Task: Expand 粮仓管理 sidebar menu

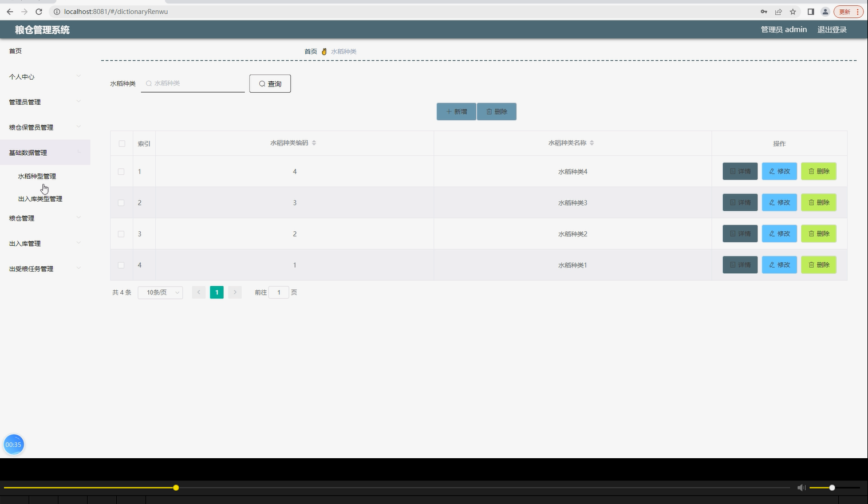Action: 45,218
